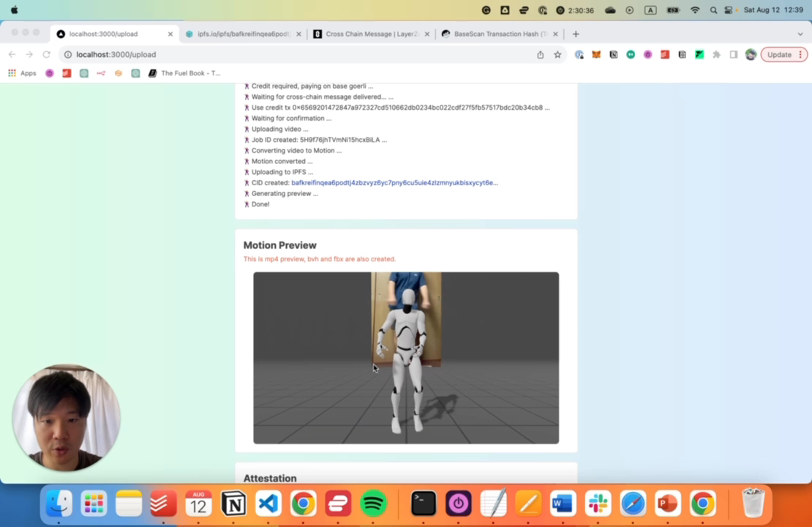
Task: Open Finder from the Dock
Action: pyautogui.click(x=59, y=503)
